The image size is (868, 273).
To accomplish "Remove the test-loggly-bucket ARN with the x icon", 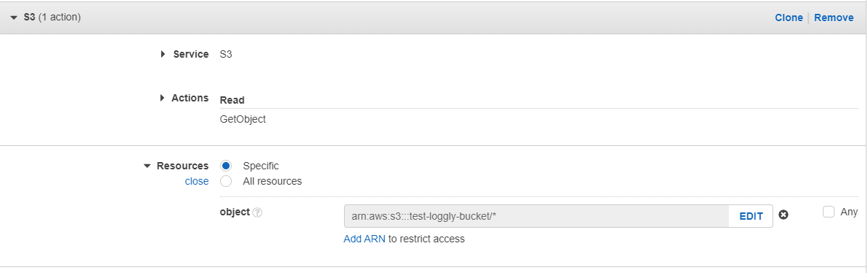I will (x=783, y=215).
